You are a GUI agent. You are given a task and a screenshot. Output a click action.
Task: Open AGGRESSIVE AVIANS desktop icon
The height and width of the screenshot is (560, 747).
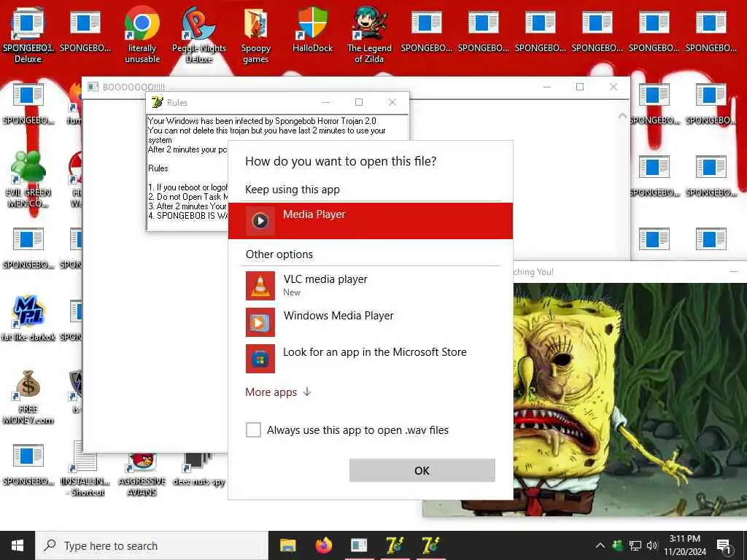coord(142,474)
